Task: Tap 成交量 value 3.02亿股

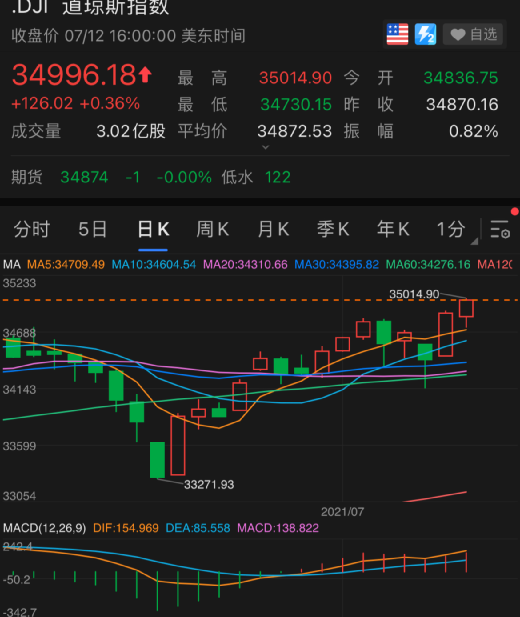Action: [x=131, y=131]
